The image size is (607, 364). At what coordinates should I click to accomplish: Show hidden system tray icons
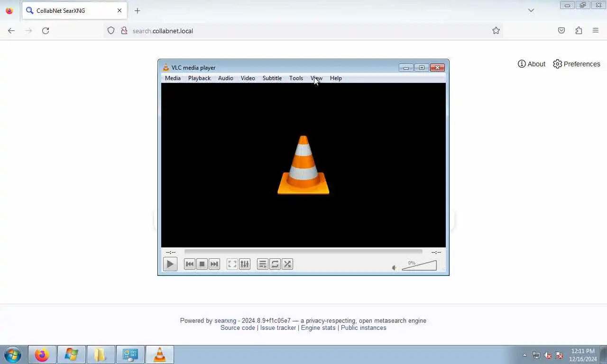pyautogui.click(x=524, y=355)
